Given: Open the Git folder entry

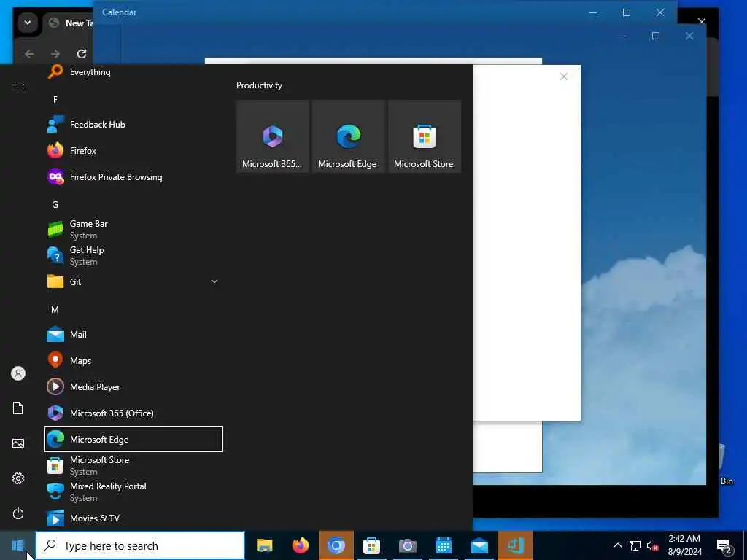Looking at the screenshot, I should coord(133,282).
